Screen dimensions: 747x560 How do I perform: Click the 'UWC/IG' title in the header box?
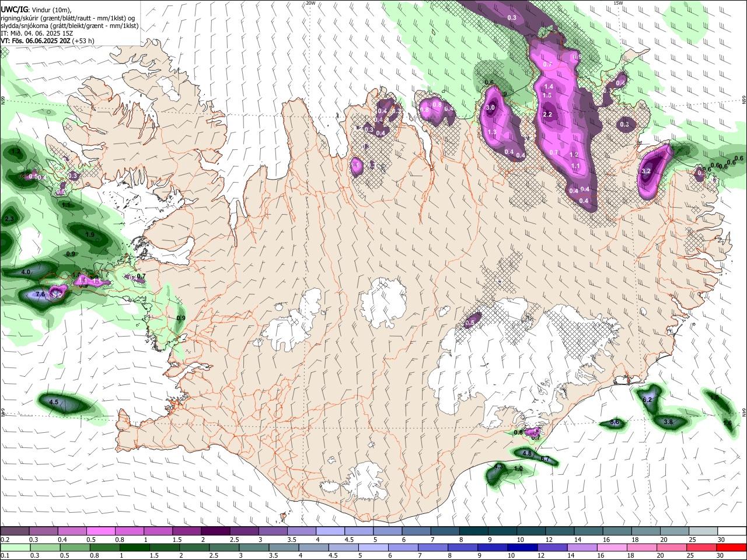point(14,10)
